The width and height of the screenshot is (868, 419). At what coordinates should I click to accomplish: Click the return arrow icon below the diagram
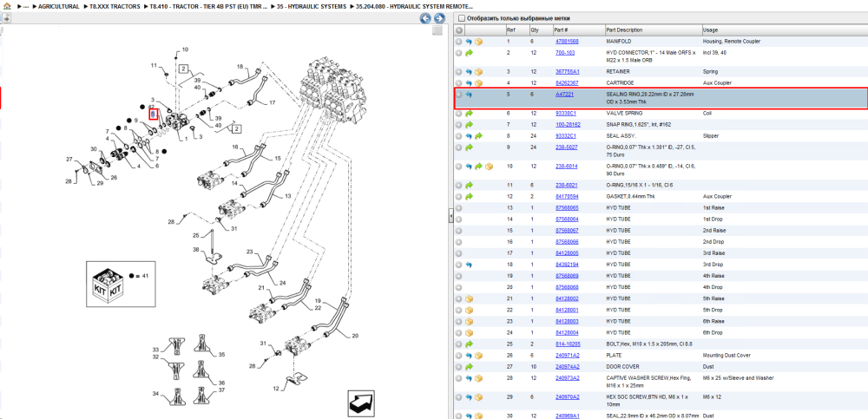[361, 404]
